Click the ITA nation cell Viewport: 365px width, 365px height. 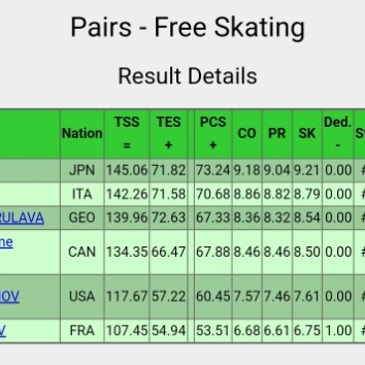tap(82, 194)
